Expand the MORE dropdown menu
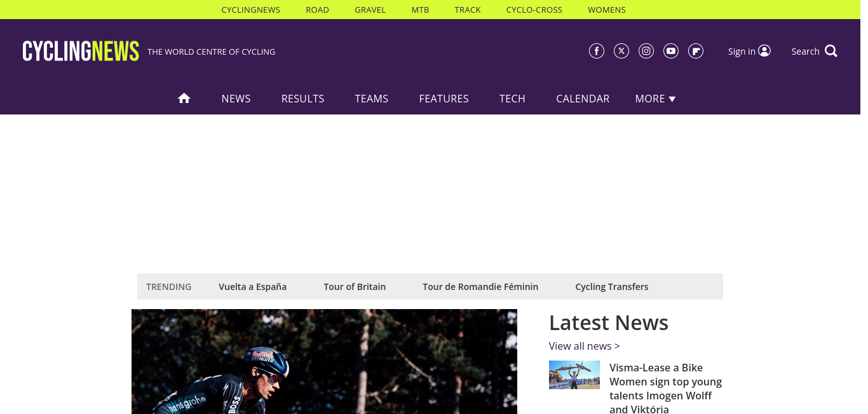 coord(655,99)
